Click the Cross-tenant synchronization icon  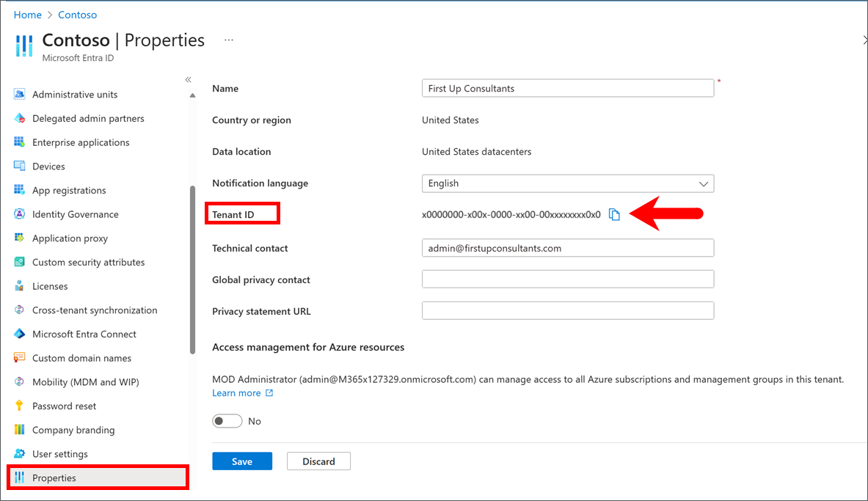point(19,310)
